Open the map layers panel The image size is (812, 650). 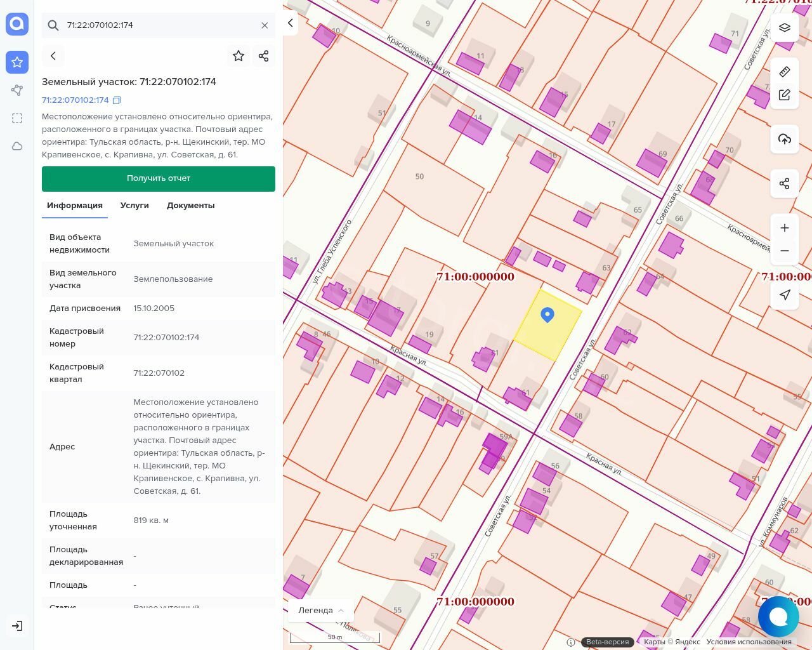point(785,27)
